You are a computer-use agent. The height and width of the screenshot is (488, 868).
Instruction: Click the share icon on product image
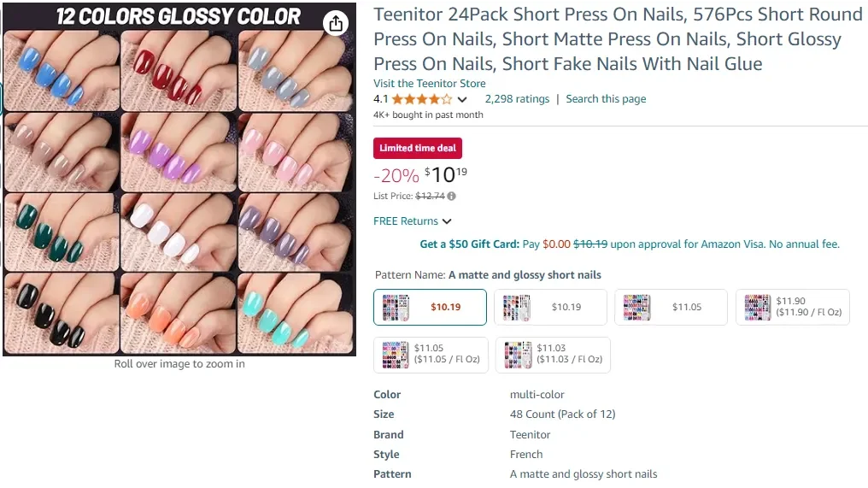(x=336, y=23)
